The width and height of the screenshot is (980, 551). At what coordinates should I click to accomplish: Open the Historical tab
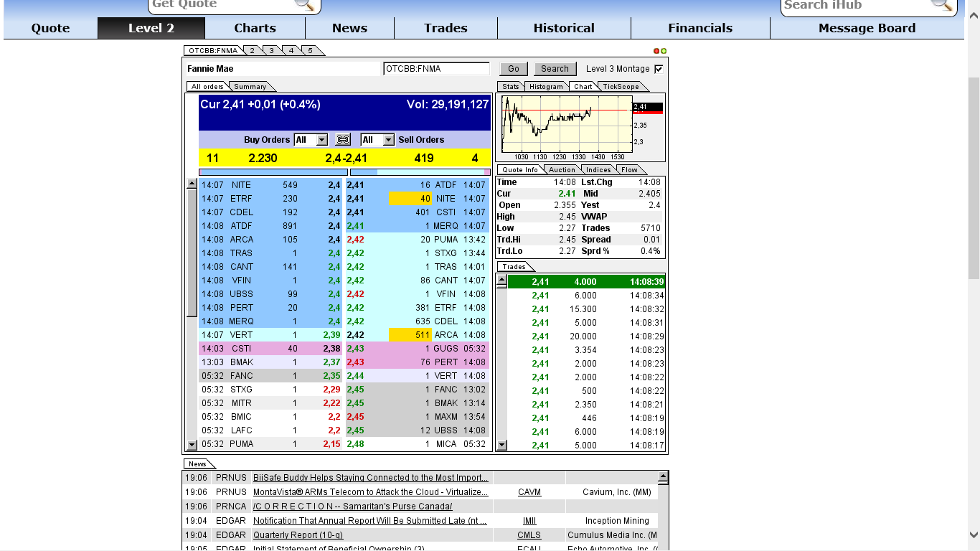coord(564,28)
